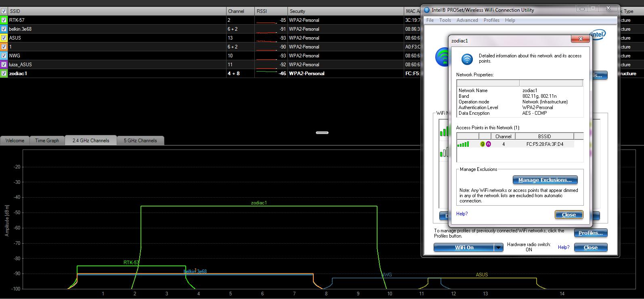644x299 pixels.
Task: Open Help menu in Intel PROSet utility
Action: pos(510,20)
